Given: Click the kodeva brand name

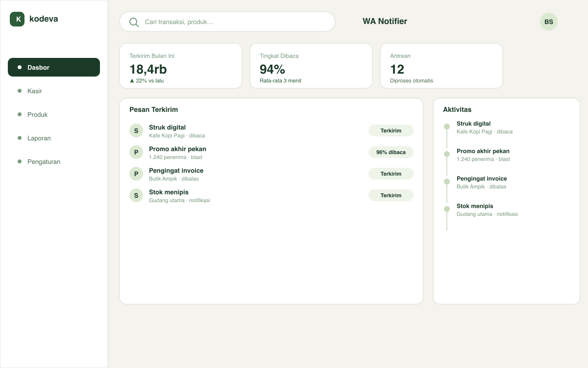Looking at the screenshot, I should 44,19.
